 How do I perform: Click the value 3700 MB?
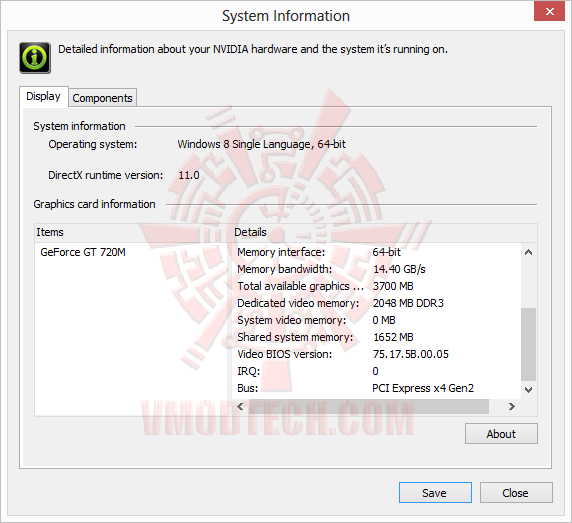[x=393, y=286]
